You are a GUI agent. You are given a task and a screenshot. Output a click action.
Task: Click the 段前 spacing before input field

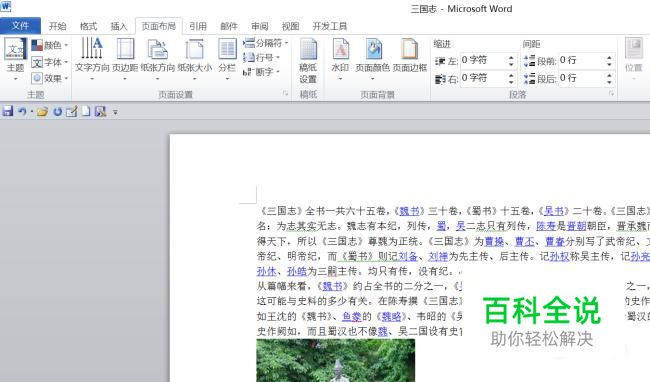(x=581, y=60)
